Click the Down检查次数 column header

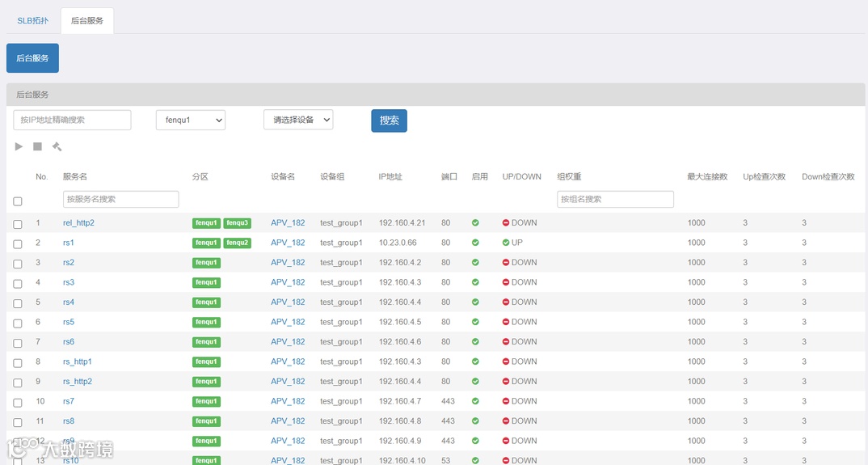(x=828, y=177)
